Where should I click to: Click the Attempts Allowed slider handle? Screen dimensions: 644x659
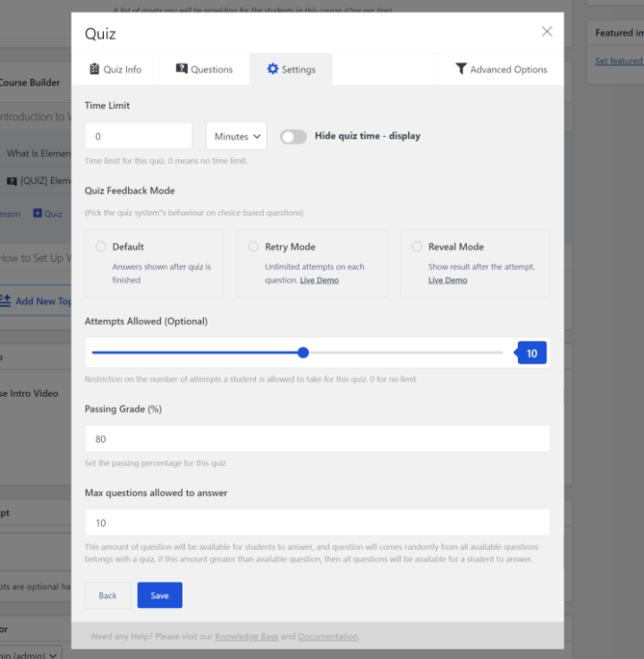click(303, 352)
